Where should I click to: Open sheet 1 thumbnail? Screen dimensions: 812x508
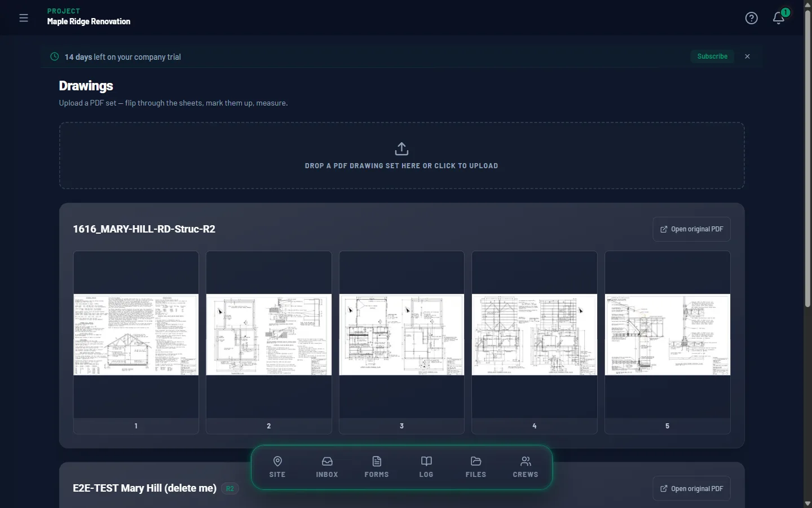136,342
